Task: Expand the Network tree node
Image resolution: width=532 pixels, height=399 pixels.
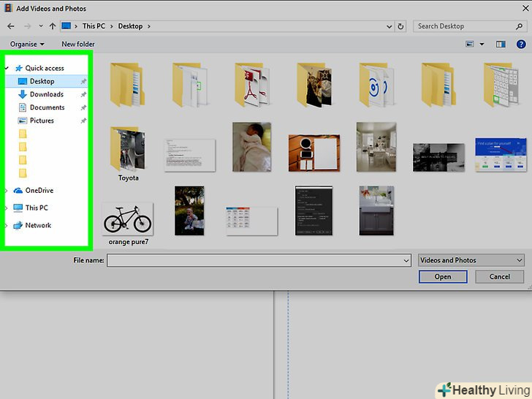Action: 7,226
